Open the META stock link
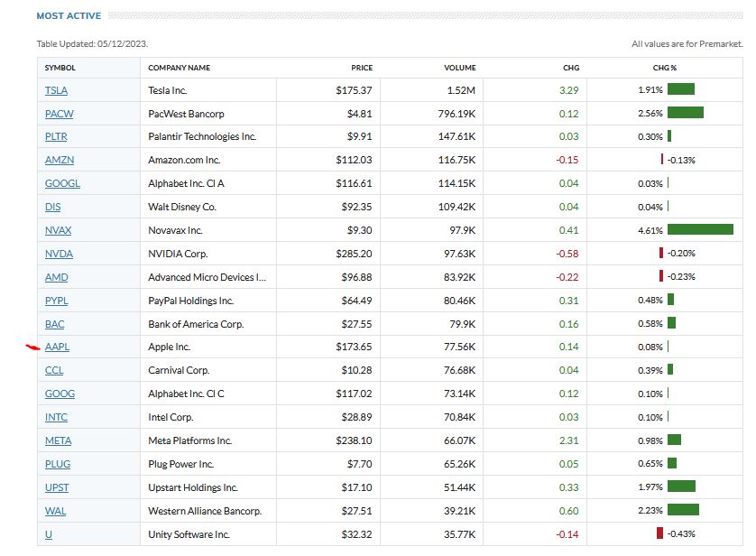This screenshot has width=756, height=556. 58,440
